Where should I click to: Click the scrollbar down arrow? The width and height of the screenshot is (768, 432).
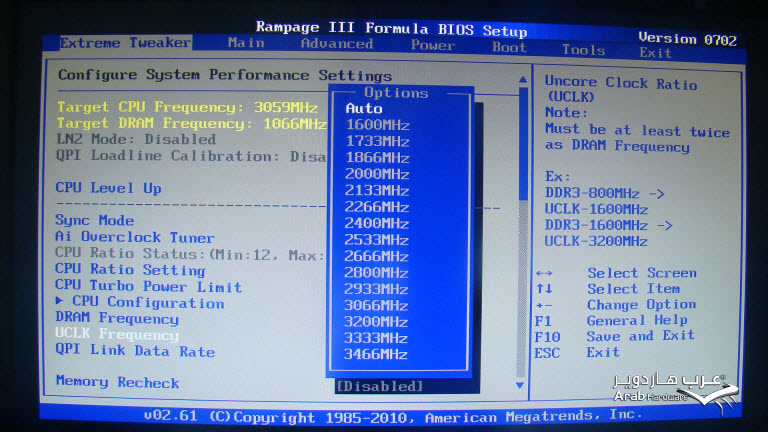[x=520, y=385]
